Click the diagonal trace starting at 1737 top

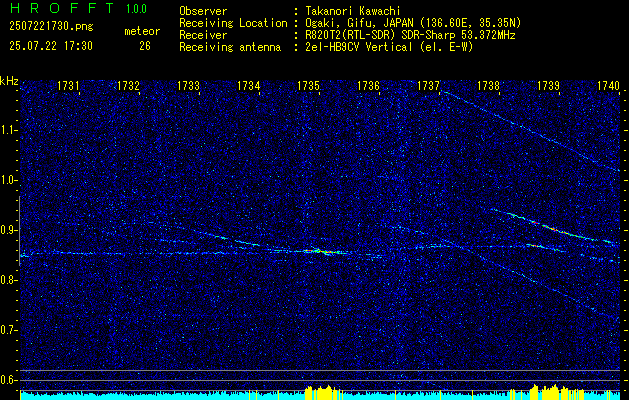coord(532,131)
